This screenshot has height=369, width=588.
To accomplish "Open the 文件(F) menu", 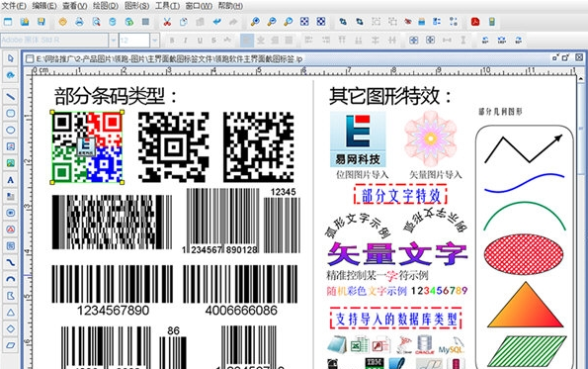I will 14,6.
